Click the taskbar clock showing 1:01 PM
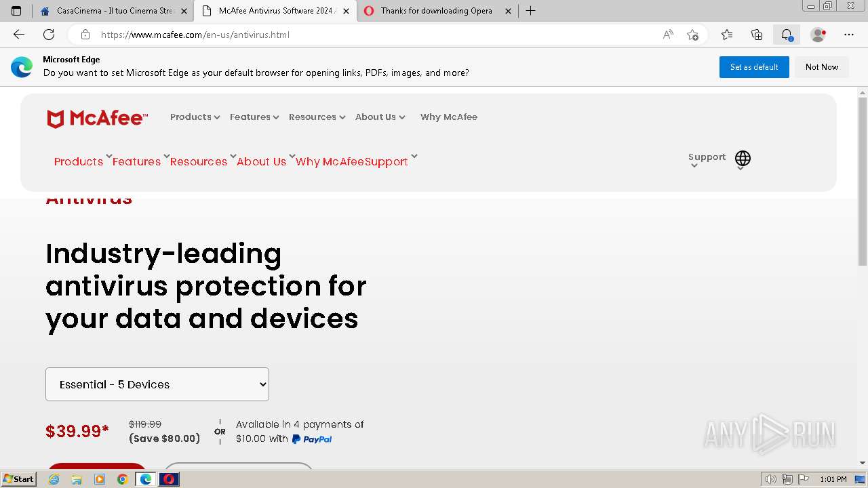The height and width of the screenshot is (488, 868). point(833,479)
